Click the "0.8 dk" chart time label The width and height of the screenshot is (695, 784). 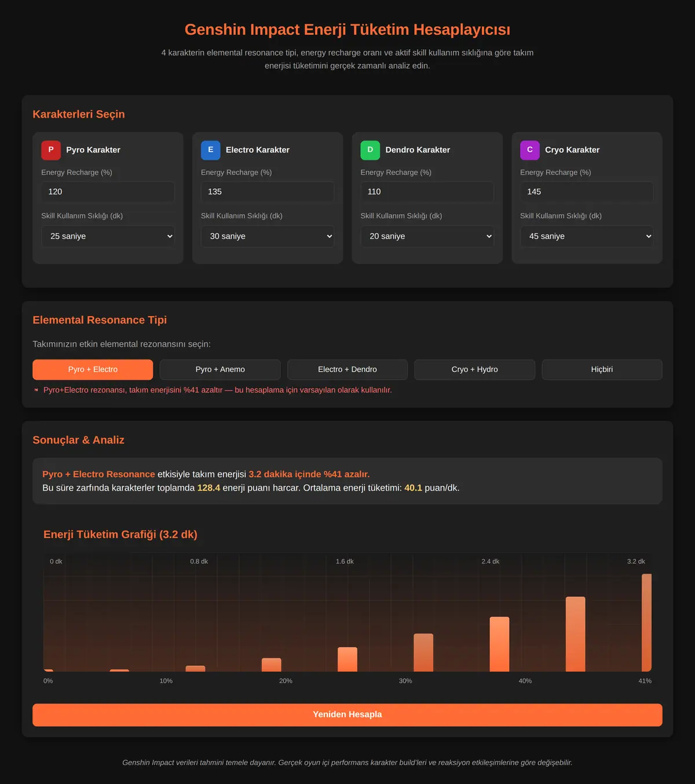pos(199,562)
